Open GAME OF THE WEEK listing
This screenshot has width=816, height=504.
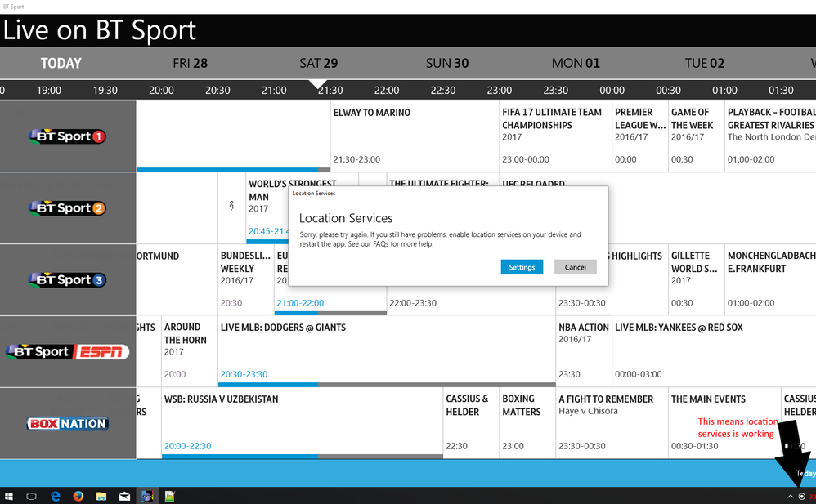coord(697,136)
